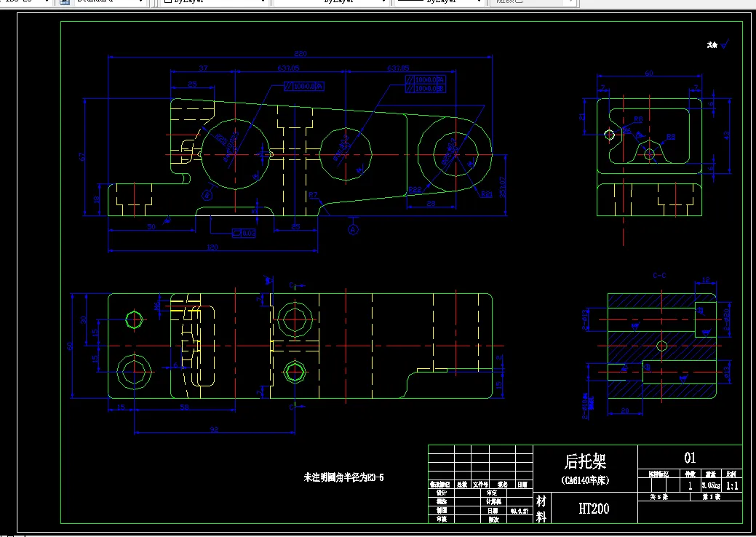The height and width of the screenshot is (537, 756).
Task: Select the 0.03 flatness tolerance frame
Action: [244, 234]
